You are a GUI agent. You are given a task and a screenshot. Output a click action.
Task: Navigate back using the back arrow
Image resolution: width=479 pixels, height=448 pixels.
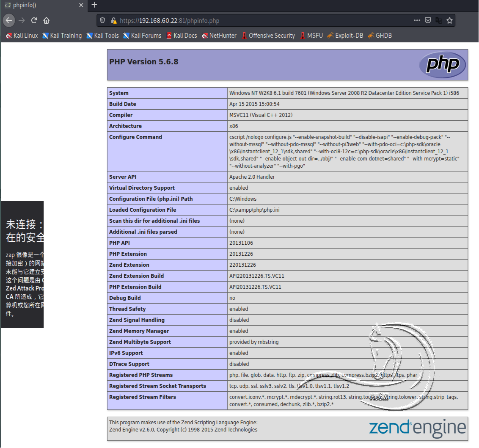pyautogui.click(x=9, y=20)
